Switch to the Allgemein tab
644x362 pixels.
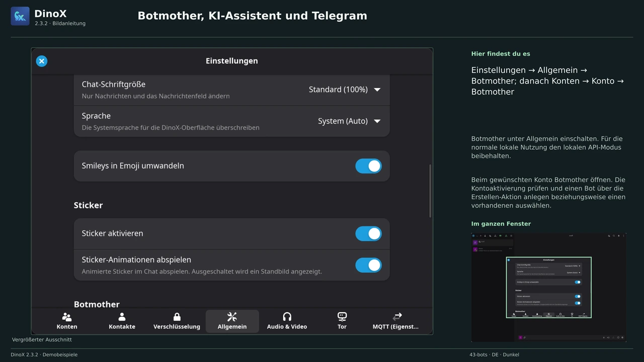coord(232,321)
